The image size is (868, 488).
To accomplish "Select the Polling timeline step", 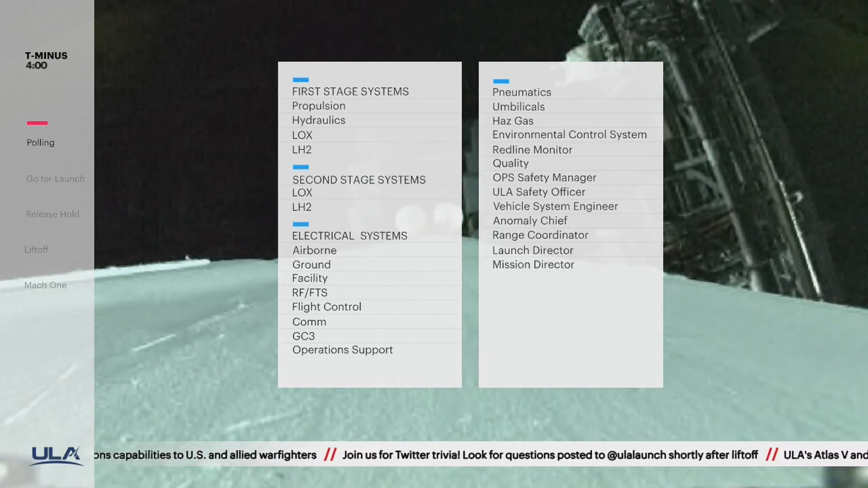I will (x=40, y=142).
